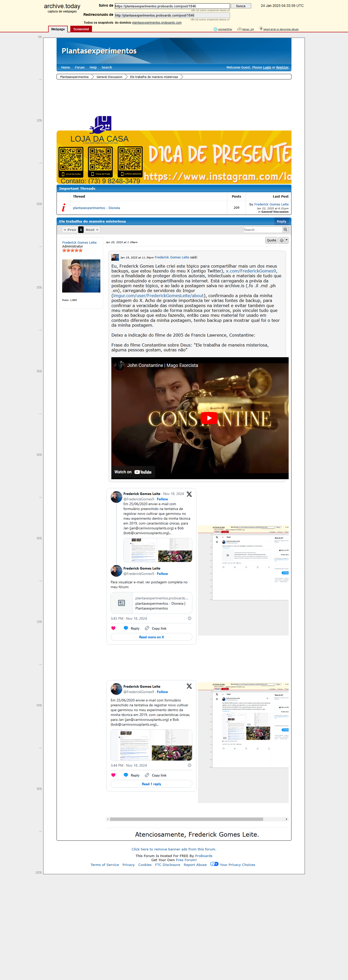Click the Prev page button
348x980 pixels.
pyautogui.click(x=70, y=230)
